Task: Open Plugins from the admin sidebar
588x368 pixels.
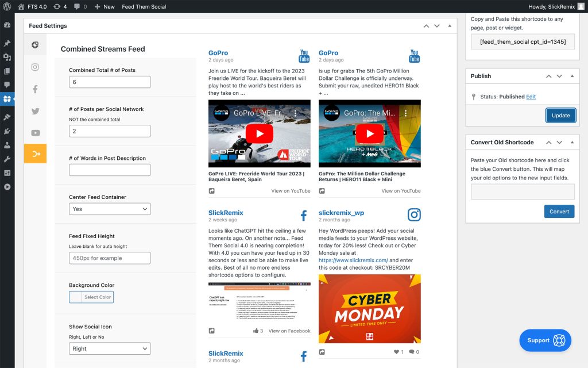Action: tap(7, 131)
